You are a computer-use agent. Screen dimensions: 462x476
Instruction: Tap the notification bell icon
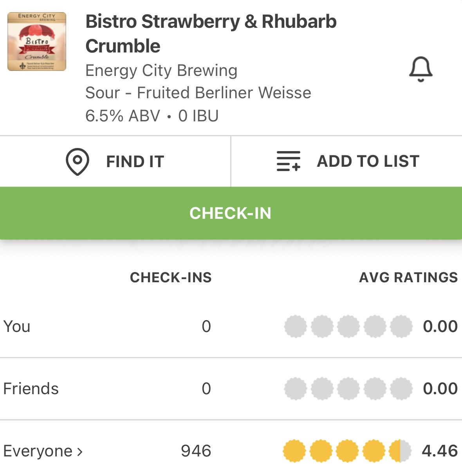pyautogui.click(x=420, y=69)
